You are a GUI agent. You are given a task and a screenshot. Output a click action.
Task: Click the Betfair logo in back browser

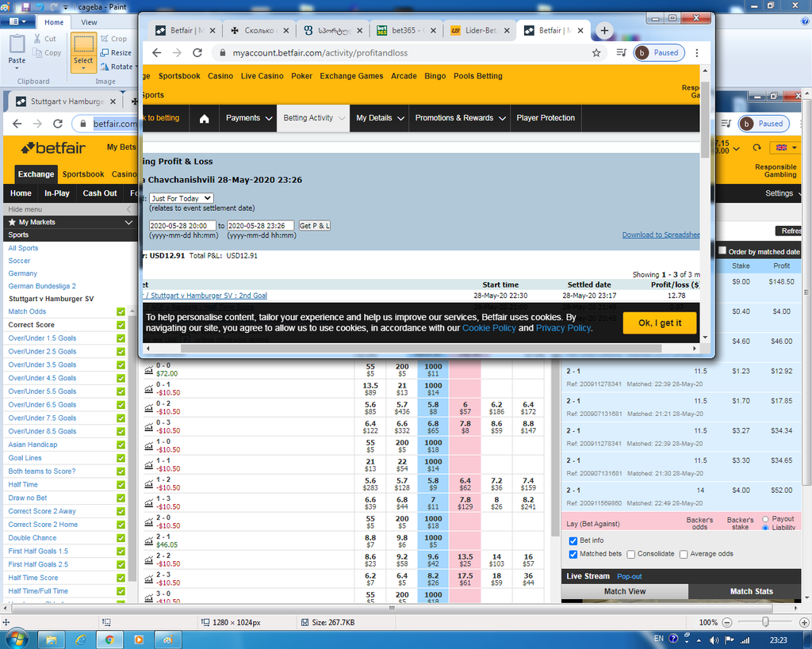[x=53, y=148]
